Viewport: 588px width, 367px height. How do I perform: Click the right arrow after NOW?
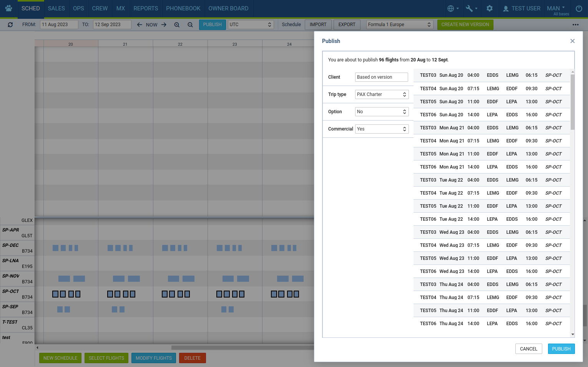point(164,25)
